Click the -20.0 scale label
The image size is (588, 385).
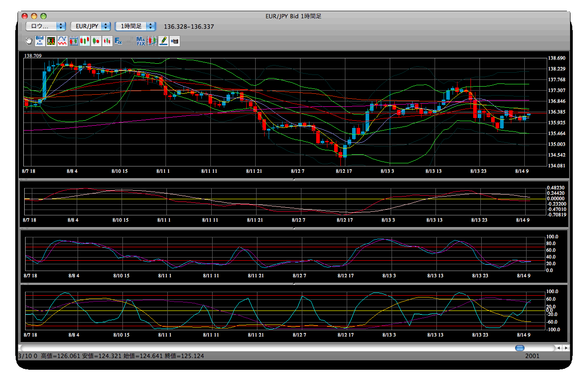551,314
